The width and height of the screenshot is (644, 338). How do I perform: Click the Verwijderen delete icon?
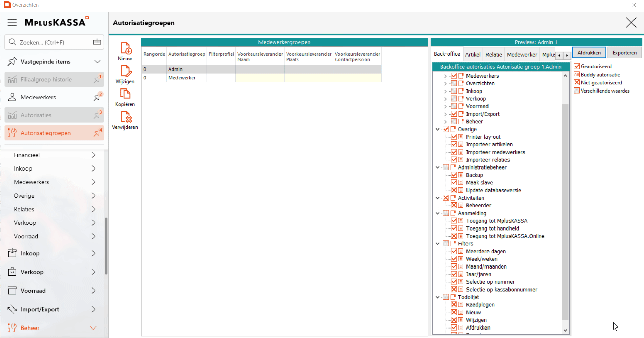click(126, 117)
